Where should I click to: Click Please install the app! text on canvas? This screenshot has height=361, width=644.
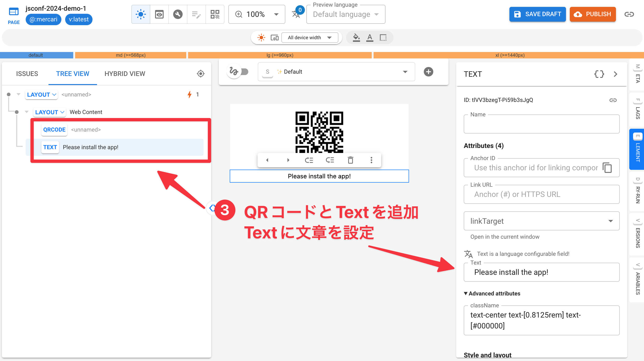(319, 176)
